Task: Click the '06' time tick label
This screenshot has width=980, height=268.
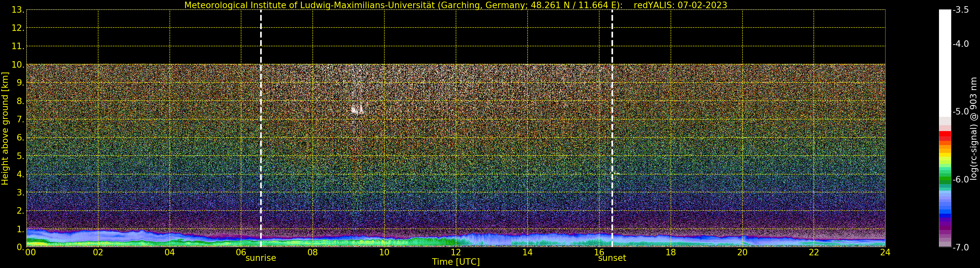Action: (241, 252)
